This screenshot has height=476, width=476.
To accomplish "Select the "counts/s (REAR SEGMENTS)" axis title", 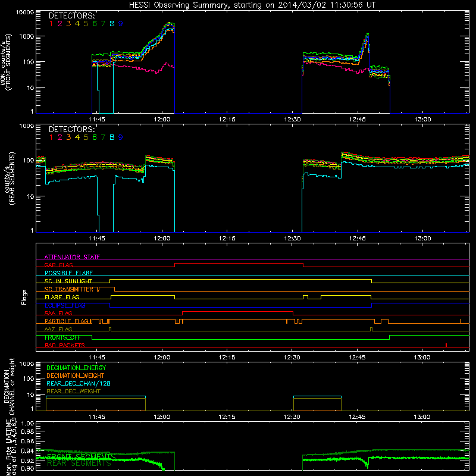I will (x=10, y=178).
